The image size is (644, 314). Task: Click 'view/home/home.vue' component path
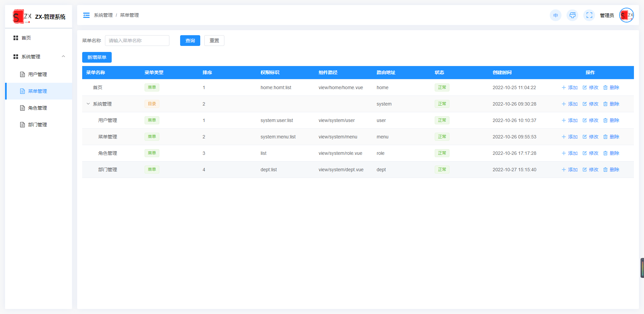click(341, 87)
